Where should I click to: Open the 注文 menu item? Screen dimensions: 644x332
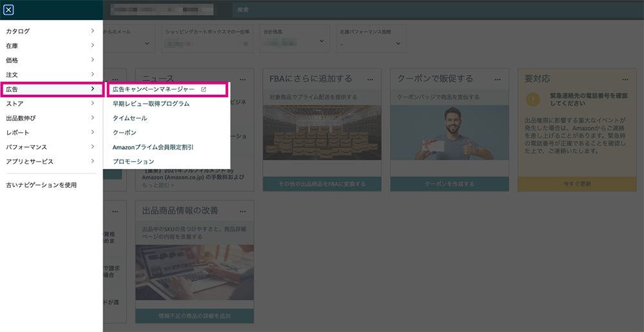coord(51,75)
